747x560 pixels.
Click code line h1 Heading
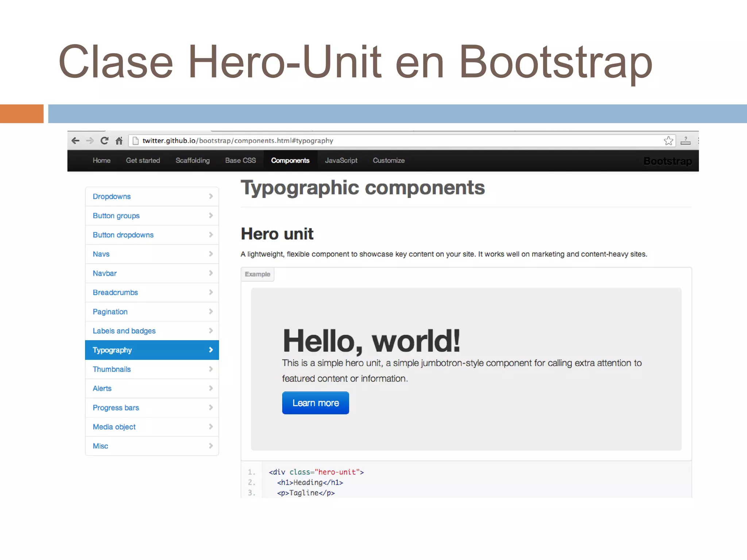[310, 483]
